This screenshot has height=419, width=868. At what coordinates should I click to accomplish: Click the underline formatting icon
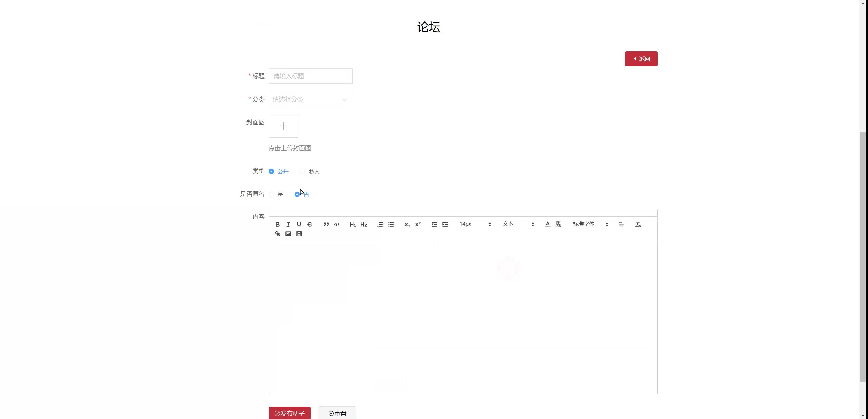[299, 224]
